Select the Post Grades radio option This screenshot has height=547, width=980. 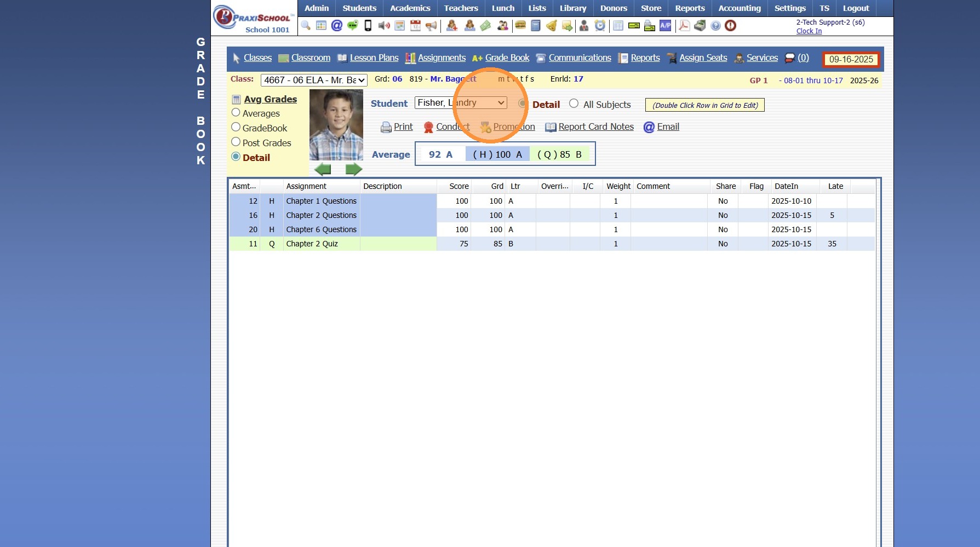(236, 142)
